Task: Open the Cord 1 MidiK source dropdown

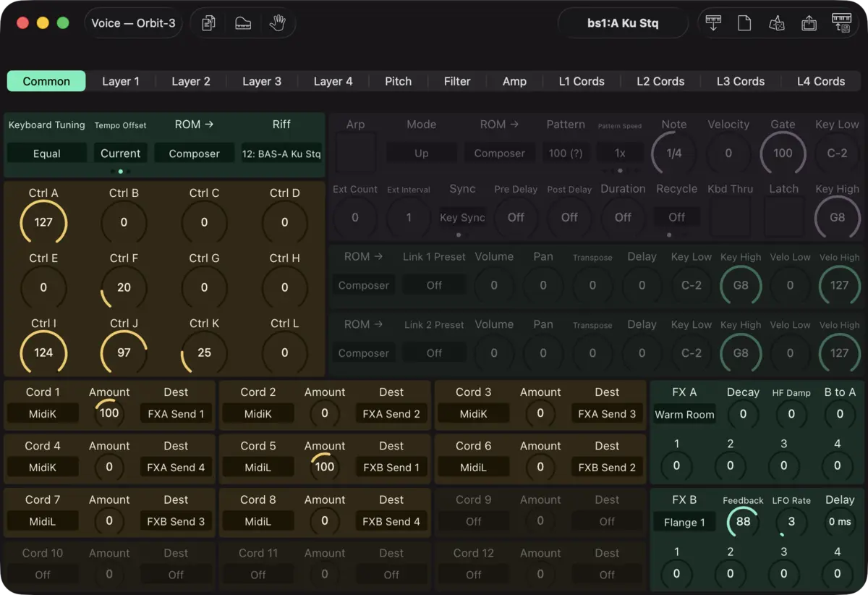Action: pos(43,414)
